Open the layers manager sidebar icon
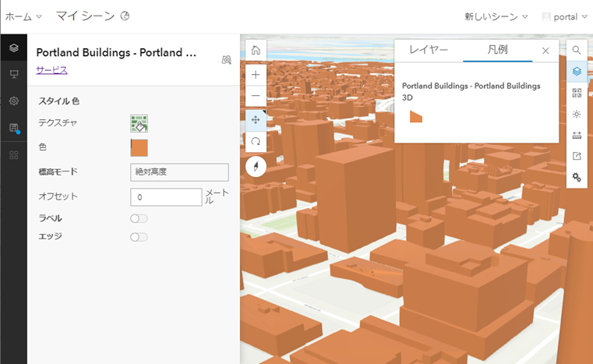The width and height of the screenshot is (593, 364). (x=13, y=48)
